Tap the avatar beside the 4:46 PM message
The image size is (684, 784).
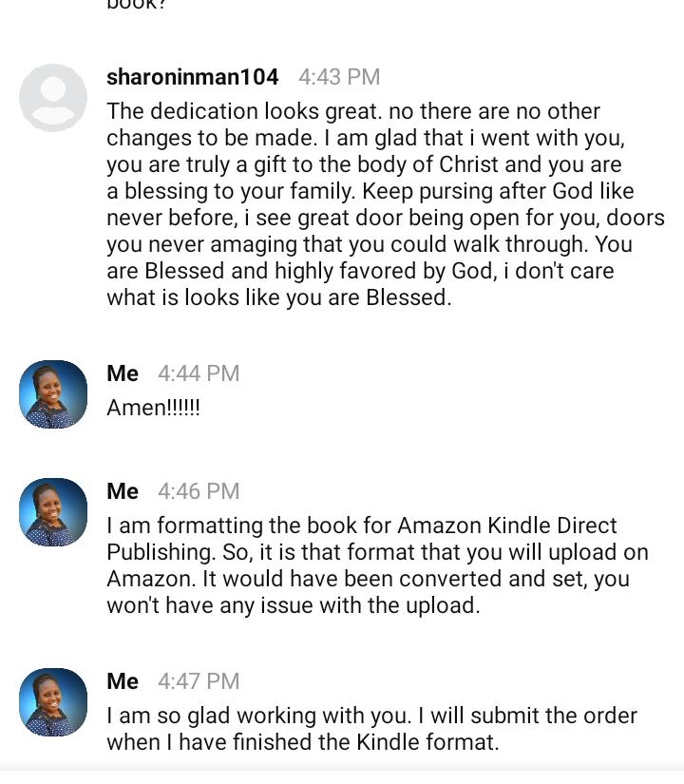point(53,512)
